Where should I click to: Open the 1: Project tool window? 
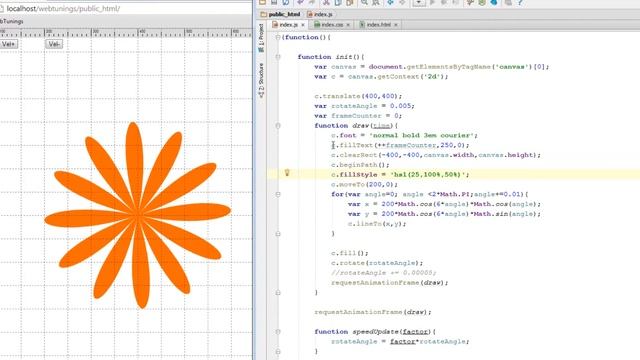261,38
